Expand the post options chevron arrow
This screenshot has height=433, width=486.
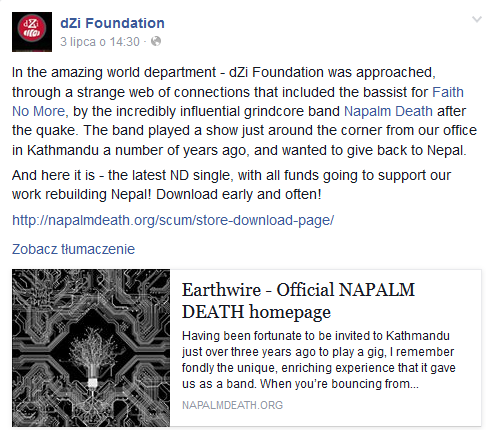[477, 19]
